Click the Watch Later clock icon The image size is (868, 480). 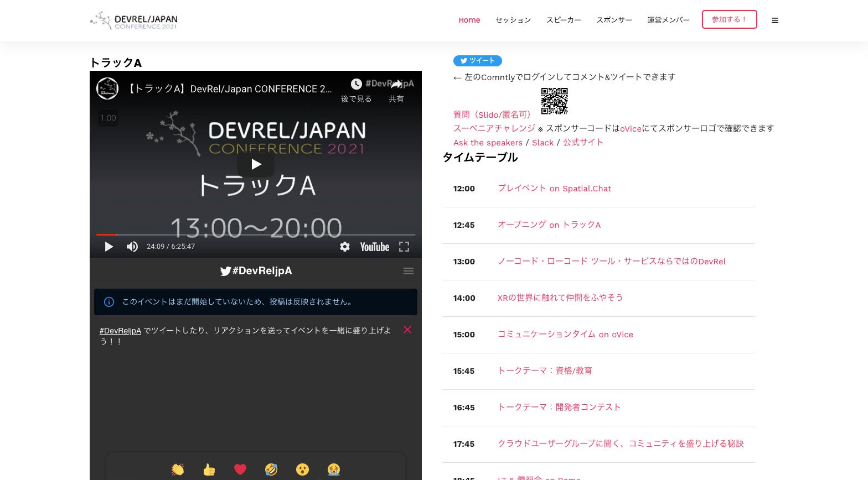tap(356, 84)
